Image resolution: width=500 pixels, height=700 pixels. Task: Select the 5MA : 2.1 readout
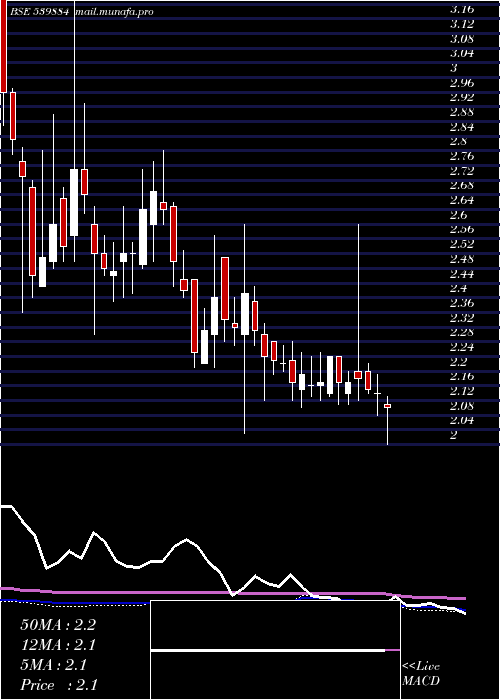(x=54, y=665)
